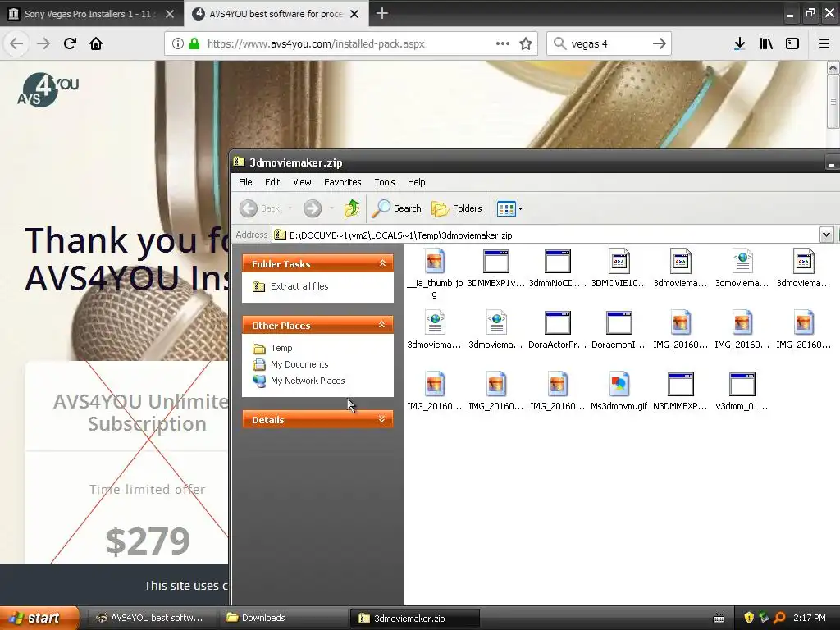Open the Explorer Search pane
The image size is (840, 630).
397,208
